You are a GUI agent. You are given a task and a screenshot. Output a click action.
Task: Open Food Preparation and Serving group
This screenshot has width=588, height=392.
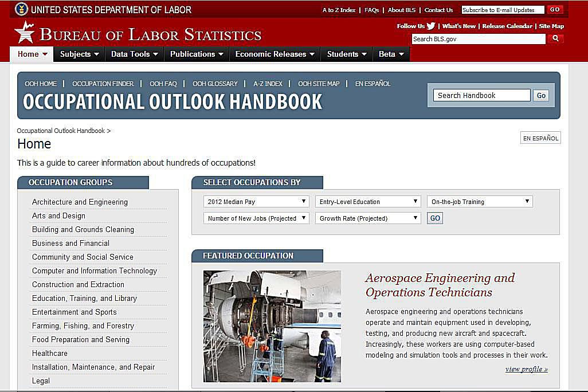[81, 339]
